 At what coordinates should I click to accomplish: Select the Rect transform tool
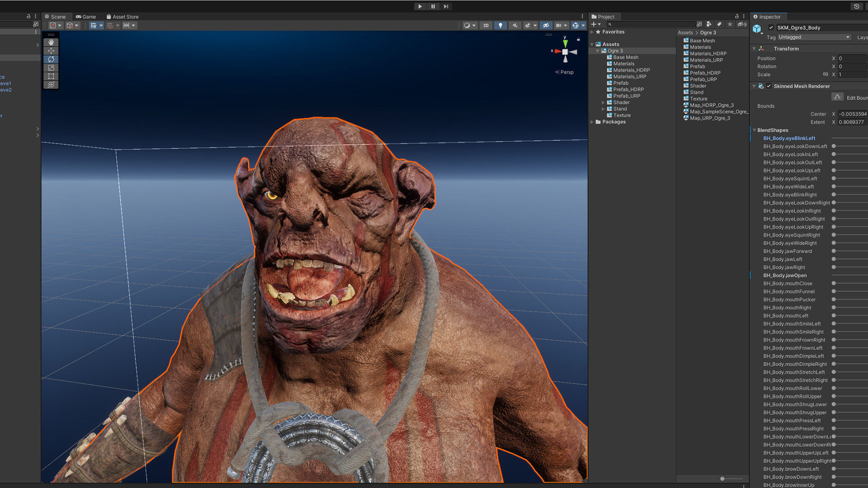click(51, 76)
